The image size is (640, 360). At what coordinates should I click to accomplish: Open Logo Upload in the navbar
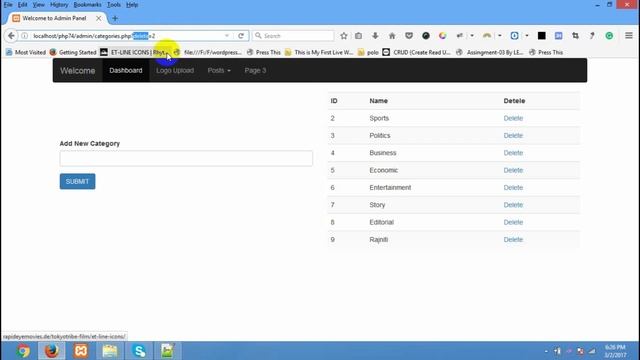175,71
